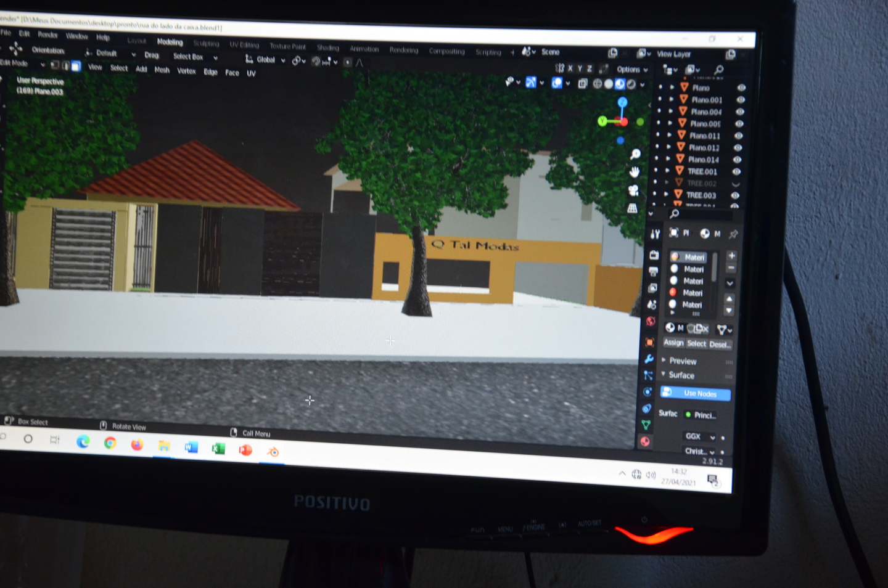Expand the TREE.003 outliner row
The image size is (888, 588).
tap(666, 194)
